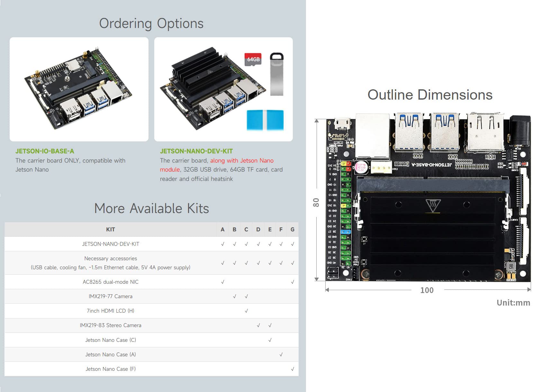The image size is (549, 392).
Task: Click AC8265 checkmark under column G
Action: tap(292, 282)
